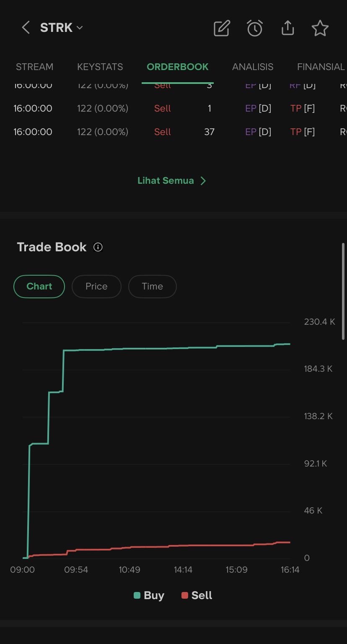Go to the FINANSIAL tab

(321, 67)
